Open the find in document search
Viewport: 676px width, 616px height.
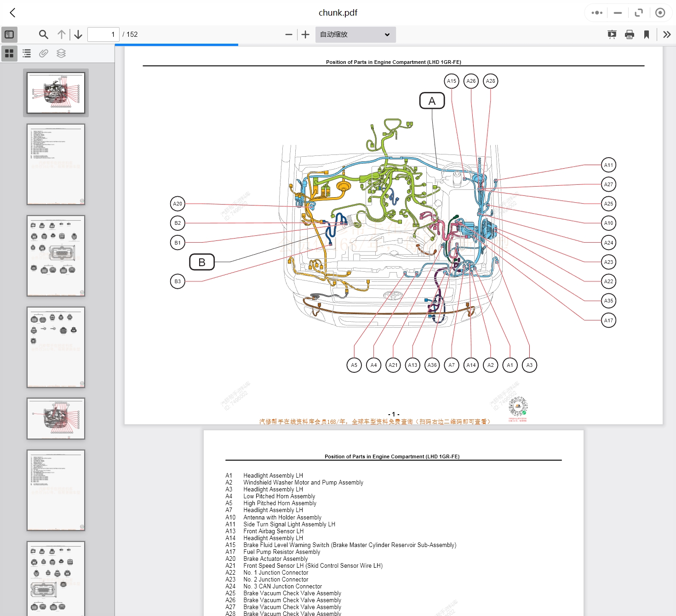tap(44, 34)
